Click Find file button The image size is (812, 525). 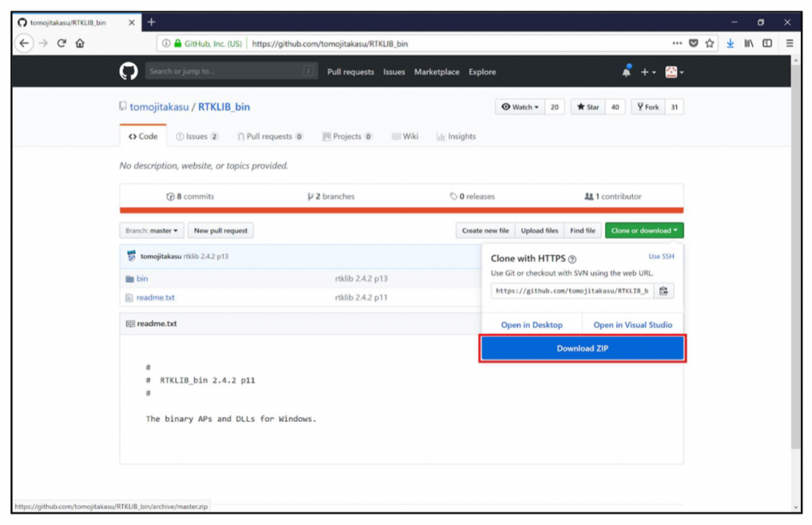pyautogui.click(x=583, y=231)
